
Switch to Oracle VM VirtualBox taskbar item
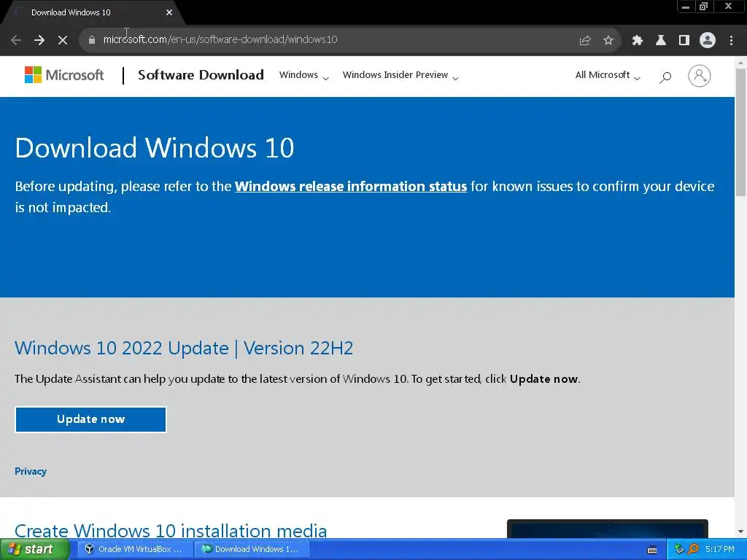point(134,549)
